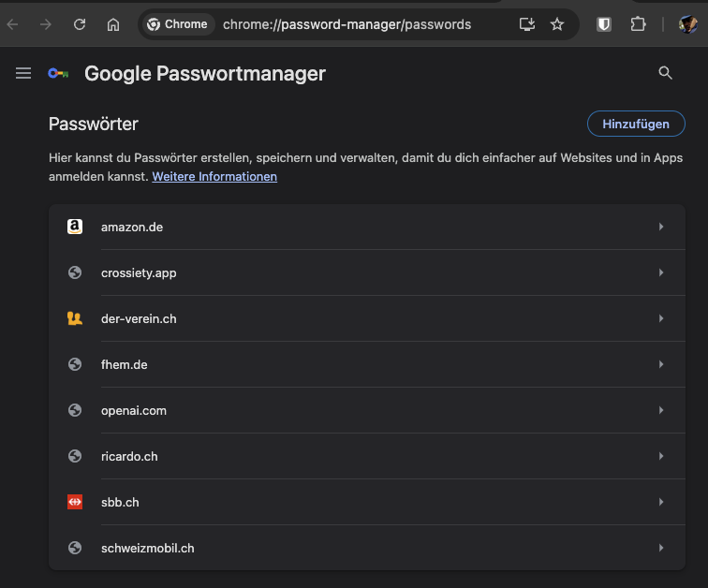Screen dimensions: 708x588
Task: Open the der-verein.ch password entry
Action: click(x=367, y=318)
